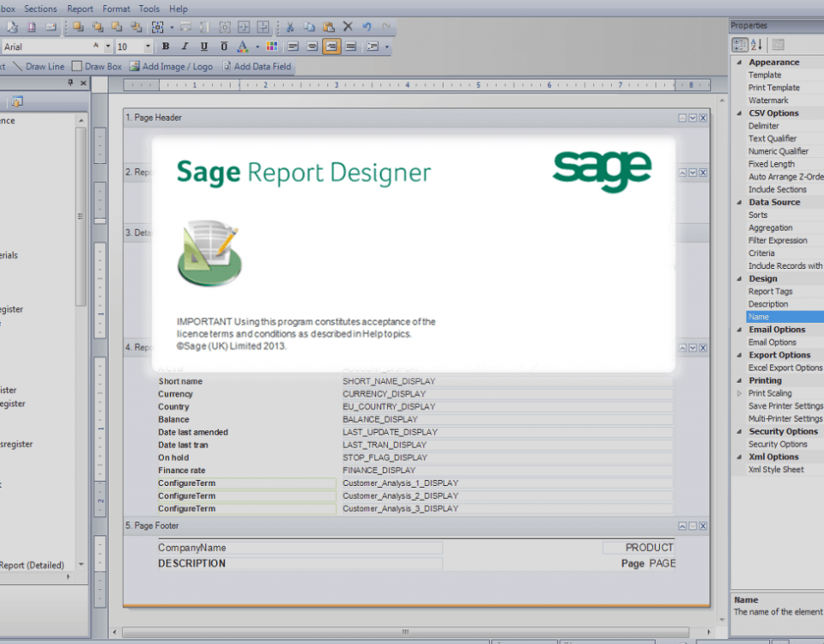
Task: Click the Redo arrow icon
Action: [386, 27]
